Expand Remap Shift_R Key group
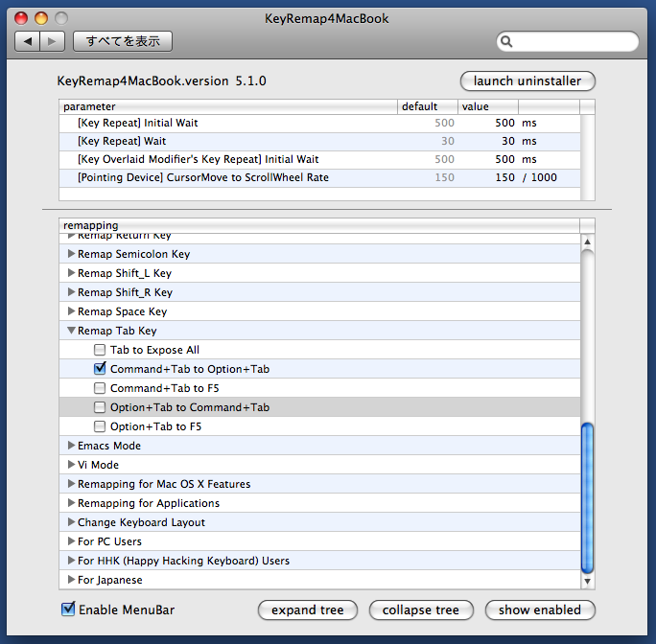The image size is (656, 644). point(71,292)
